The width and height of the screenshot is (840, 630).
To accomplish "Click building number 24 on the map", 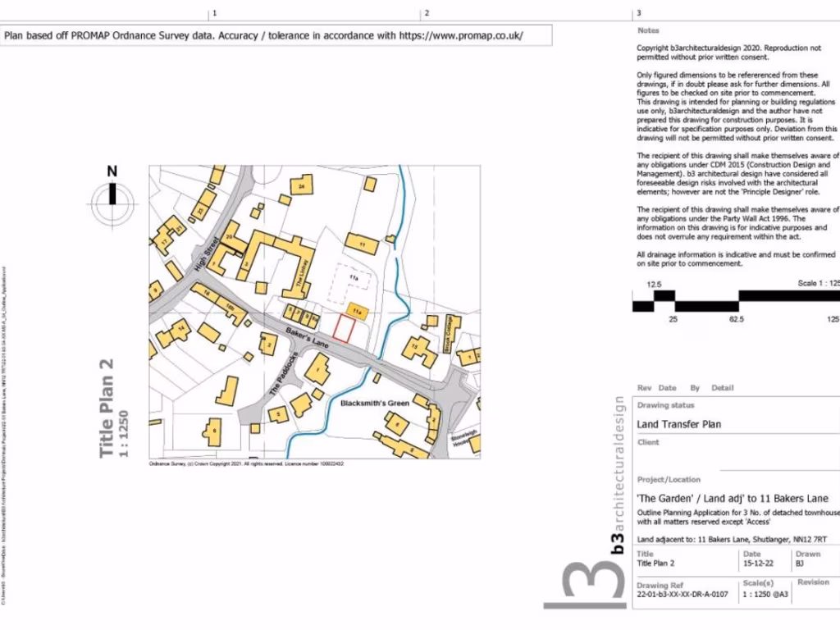I will [302, 186].
